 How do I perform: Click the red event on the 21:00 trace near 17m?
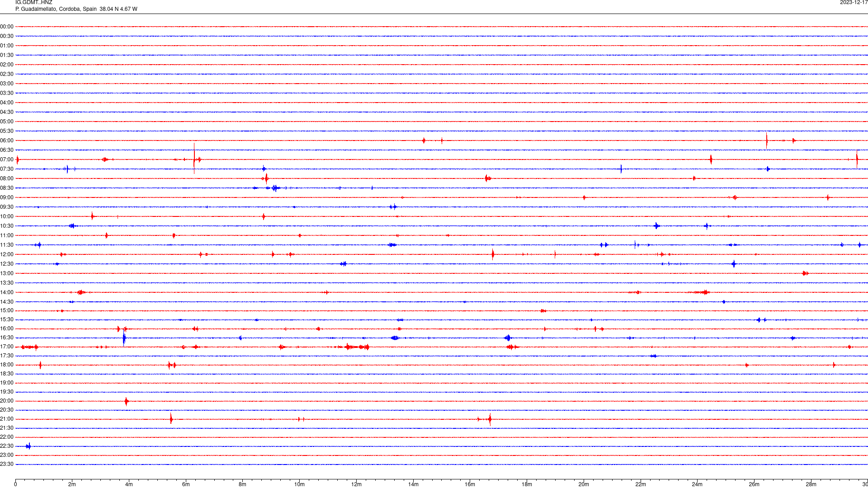[x=490, y=419]
